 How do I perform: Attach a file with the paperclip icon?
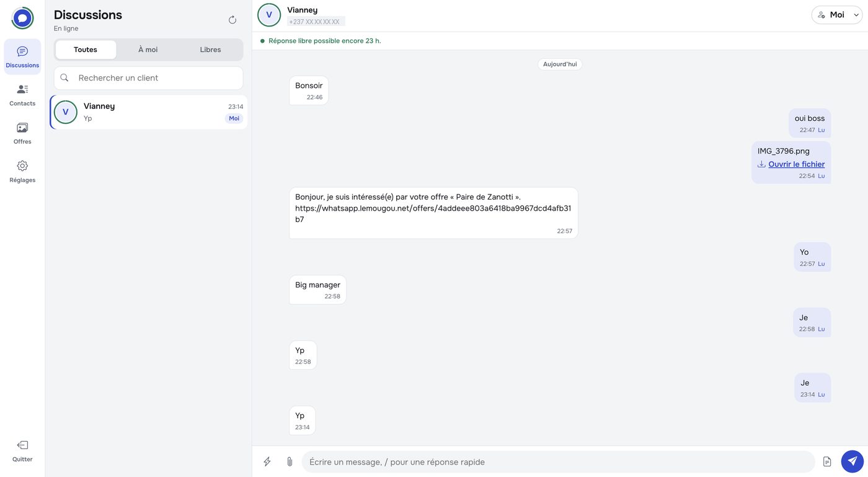point(289,462)
